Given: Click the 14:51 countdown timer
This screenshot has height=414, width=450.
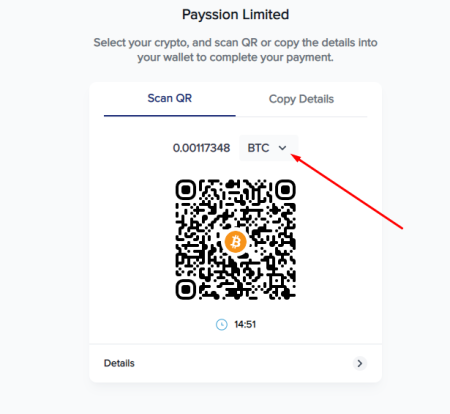Looking at the screenshot, I should pos(245,324).
